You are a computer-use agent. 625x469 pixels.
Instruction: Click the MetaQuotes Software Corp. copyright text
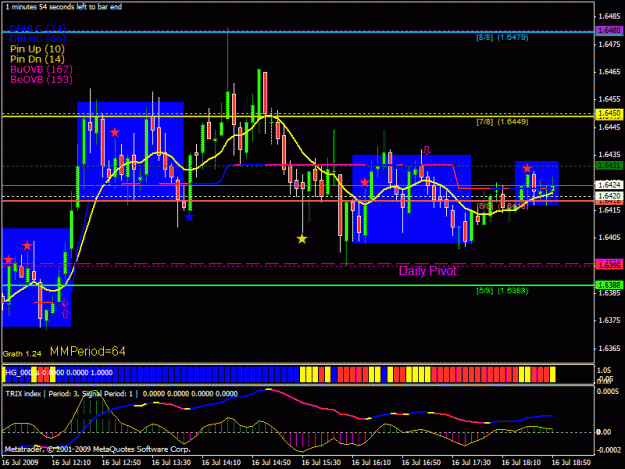(97, 449)
